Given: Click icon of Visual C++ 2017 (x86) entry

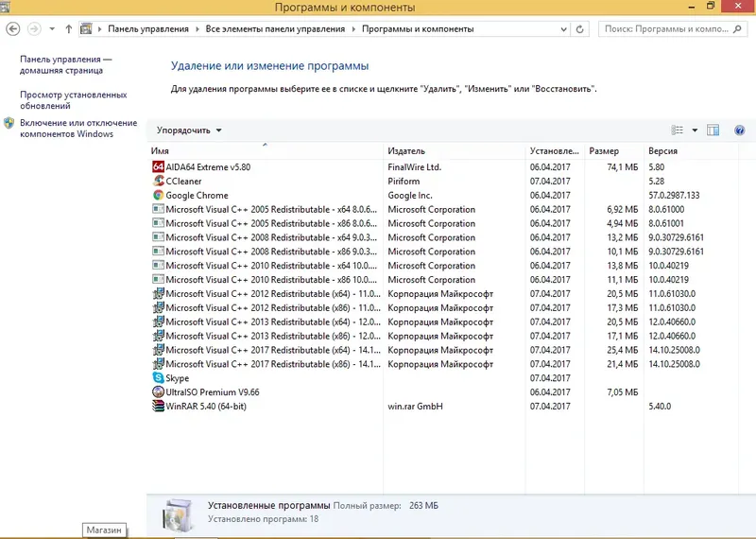Looking at the screenshot, I should pyautogui.click(x=158, y=364).
